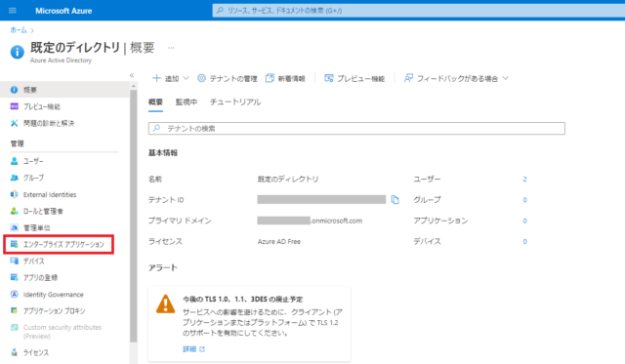Screen dimensions: 625x364
Task: Open the ellipsis more options by title
Action: [172, 48]
